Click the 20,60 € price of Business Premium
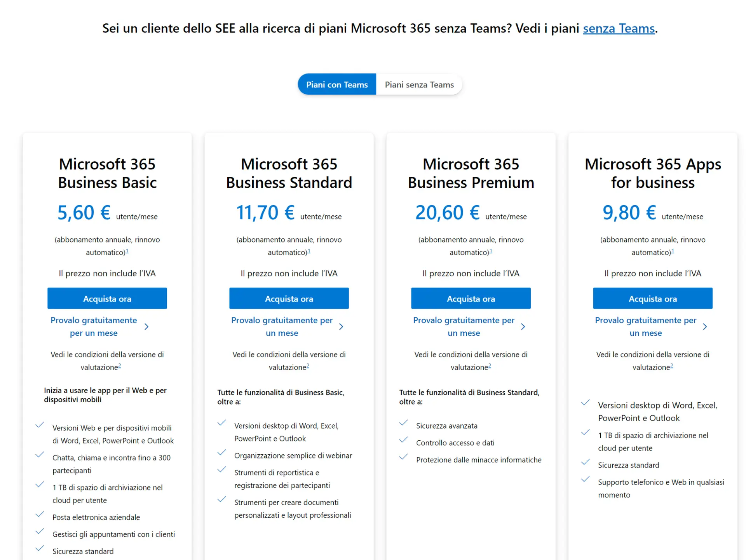 (x=448, y=213)
